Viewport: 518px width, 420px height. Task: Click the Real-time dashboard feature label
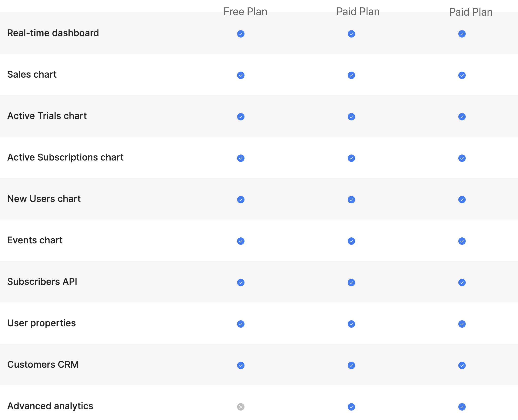53,33
